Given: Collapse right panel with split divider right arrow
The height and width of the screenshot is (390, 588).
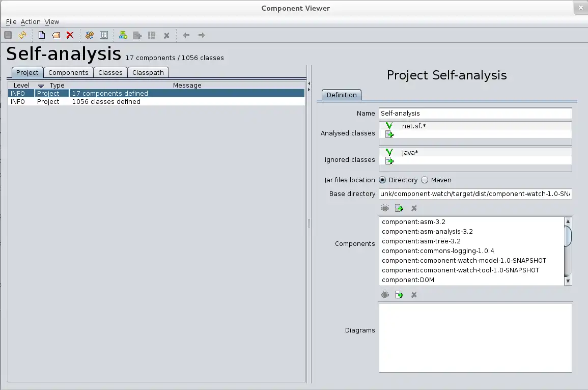Looking at the screenshot, I should click(309, 90).
